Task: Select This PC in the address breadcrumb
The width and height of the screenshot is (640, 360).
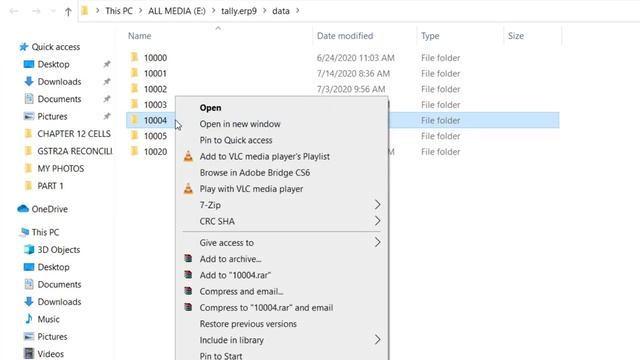Action: (119, 11)
